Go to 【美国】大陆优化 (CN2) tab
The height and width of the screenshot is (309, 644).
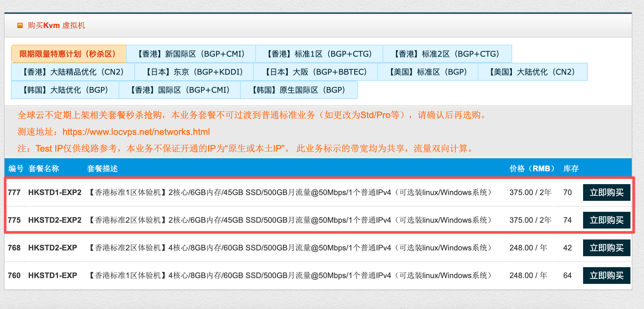pos(532,72)
